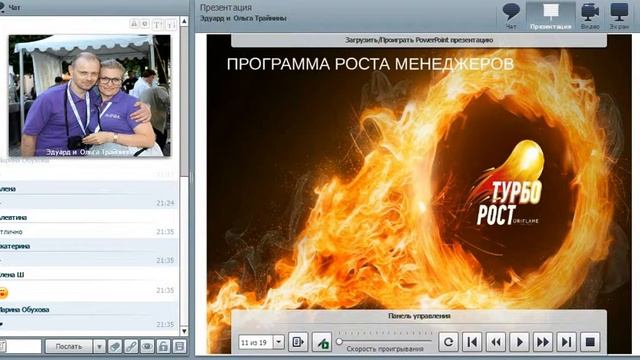Open the slide selector '11 из 19' dropdown
640x360 pixels.
[278, 342]
